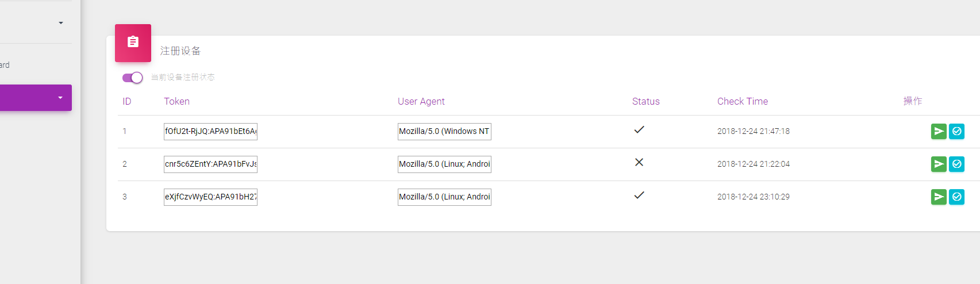This screenshot has height=284, width=980.
Task: Click the X status icon for device 2
Action: [x=639, y=163]
